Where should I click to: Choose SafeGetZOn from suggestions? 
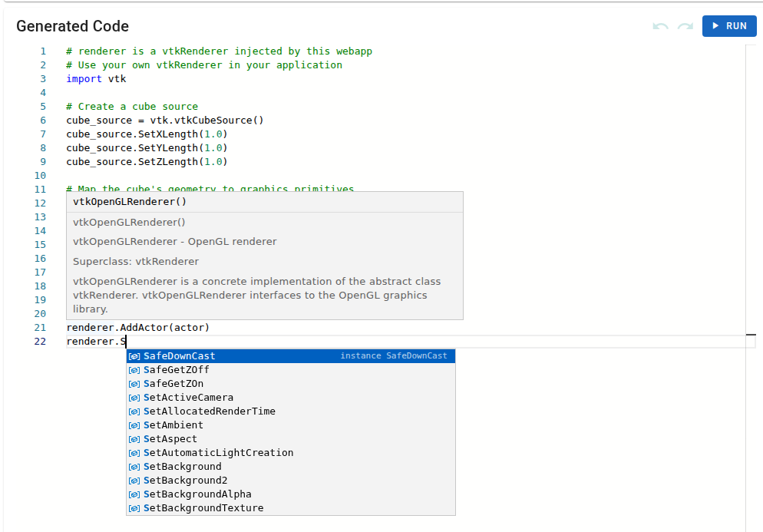point(291,384)
